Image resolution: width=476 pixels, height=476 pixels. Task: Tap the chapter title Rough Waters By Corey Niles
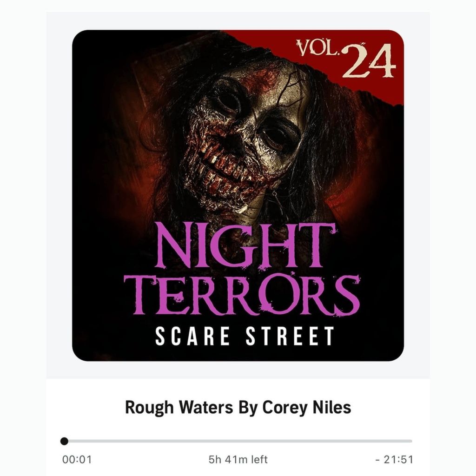tap(238, 407)
